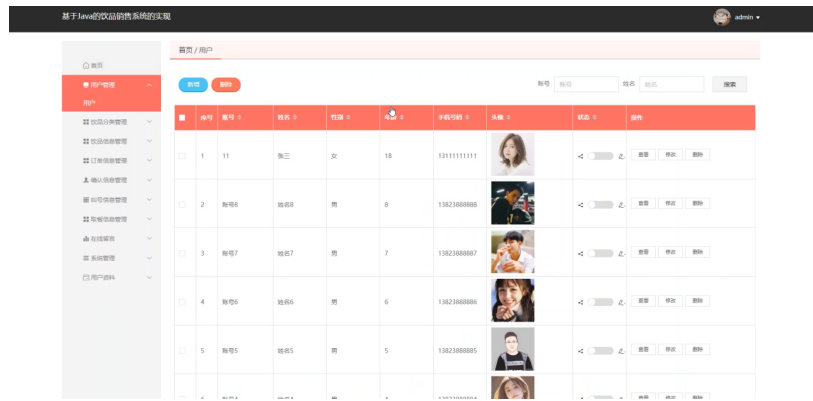Click 查看 for user 张三

[x=643, y=155]
